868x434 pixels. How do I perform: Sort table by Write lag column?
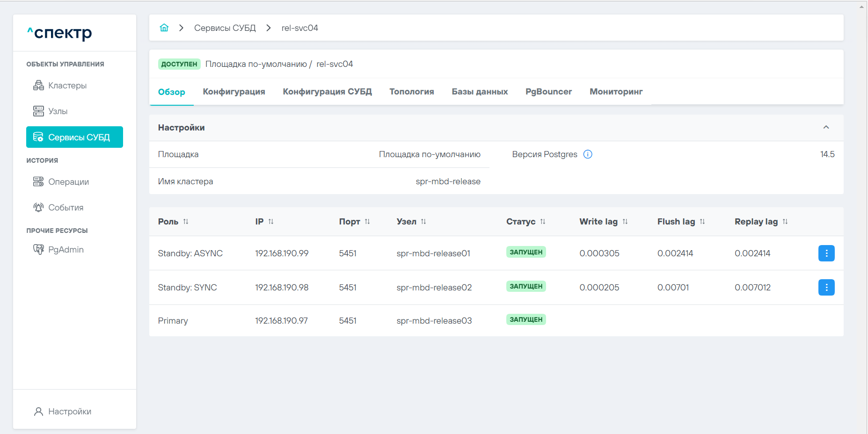point(625,222)
